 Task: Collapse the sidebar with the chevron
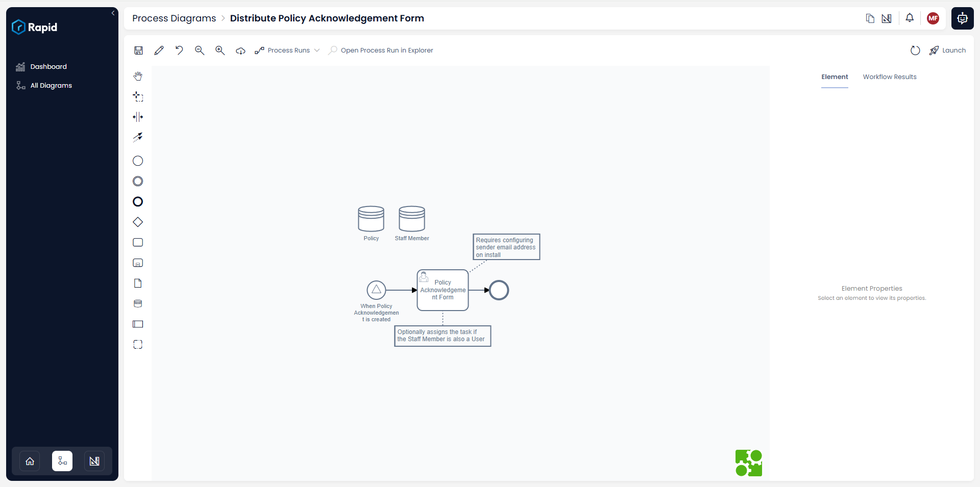(113, 13)
